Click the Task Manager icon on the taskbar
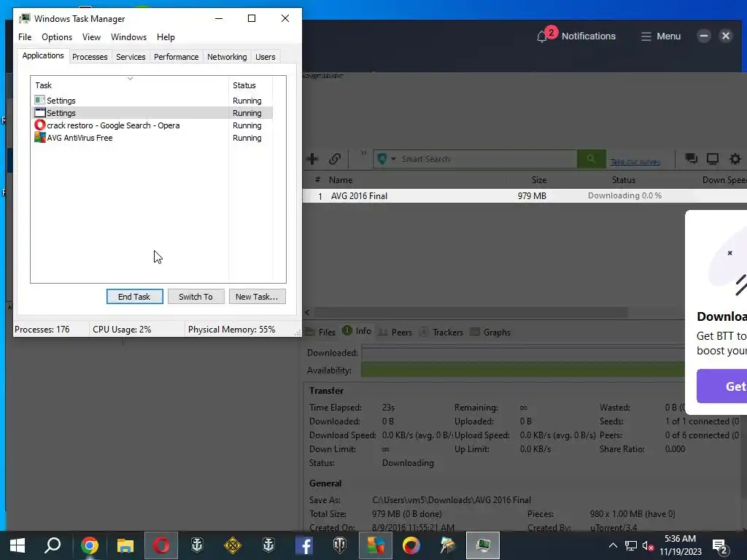 point(483,545)
